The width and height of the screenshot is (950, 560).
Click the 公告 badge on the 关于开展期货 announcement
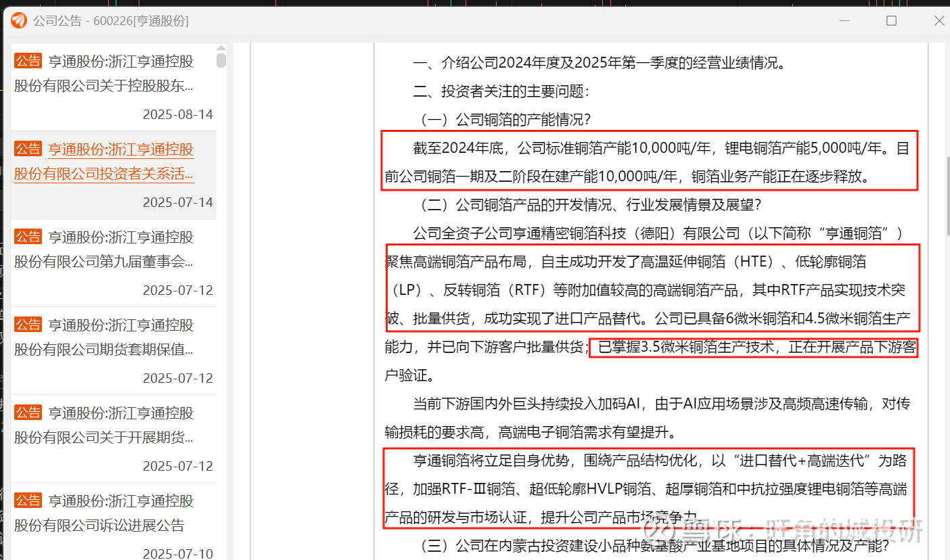point(28,413)
